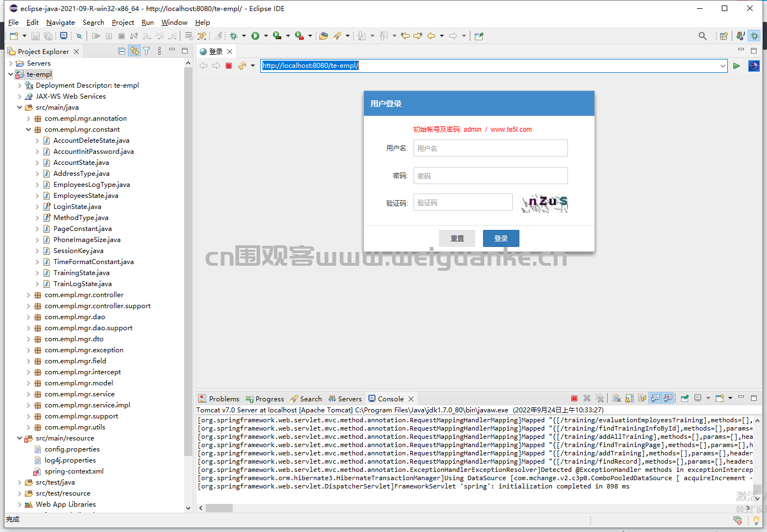Image resolution: width=767 pixels, height=532 pixels.
Task: Click the blue 登录 login button
Action: pos(501,238)
